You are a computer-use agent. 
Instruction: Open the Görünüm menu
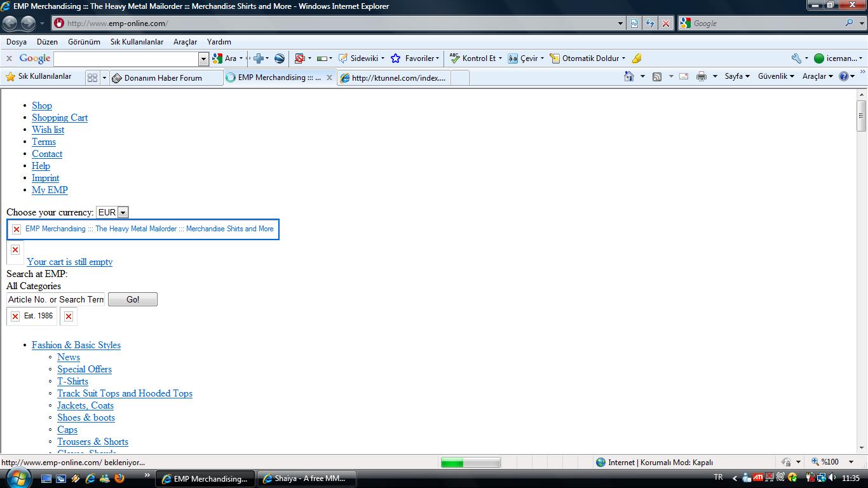pos(84,42)
